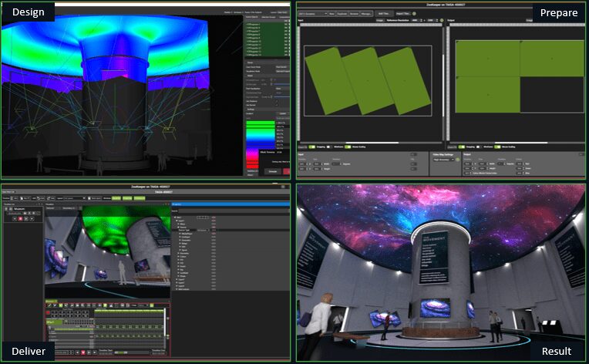The width and height of the screenshot is (589, 364).
Task: Click green icon beside Reference Resolution fields
Action: [x=442, y=20]
